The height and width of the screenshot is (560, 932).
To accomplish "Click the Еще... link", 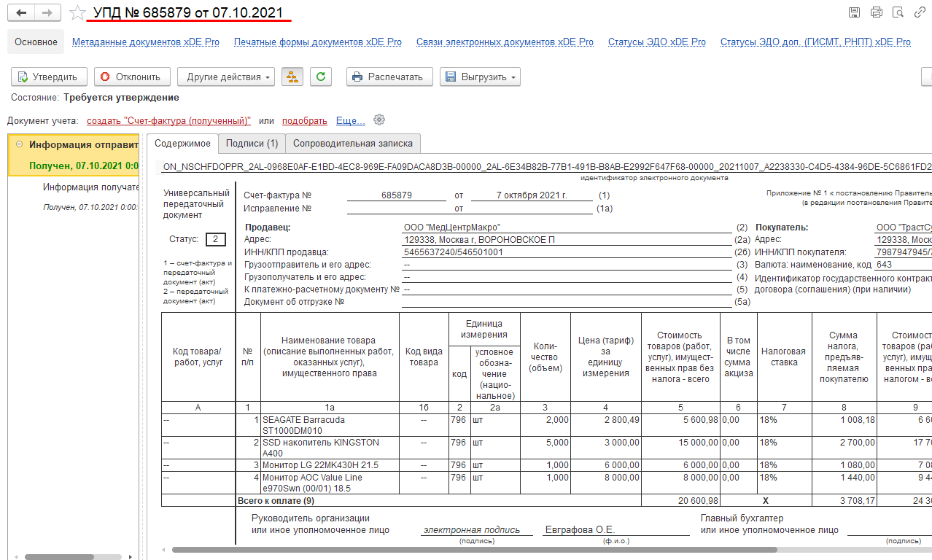I will 350,120.
